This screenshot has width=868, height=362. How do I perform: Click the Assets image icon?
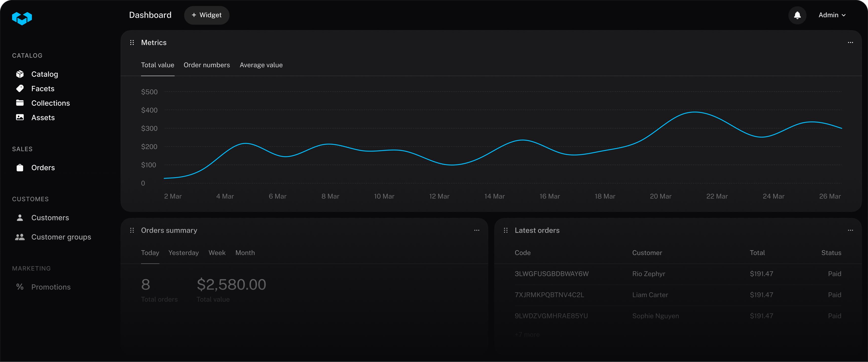[20, 117]
